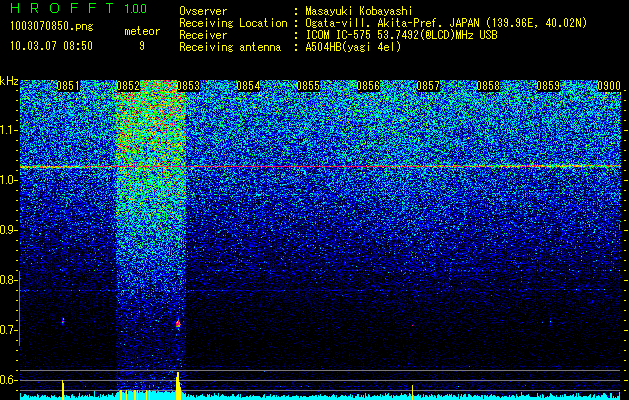Viewport: 629px width, 400px height.
Task: Click the 0859 time marker
Action: [548, 86]
